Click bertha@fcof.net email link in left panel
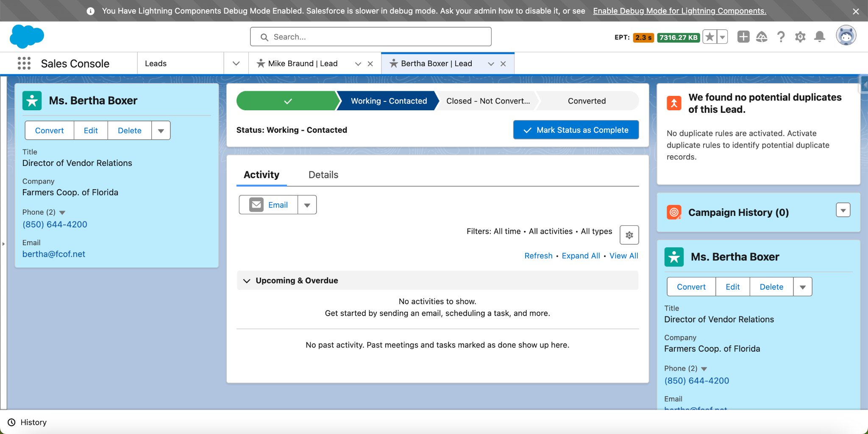Screen dimensions: 868x434 point(54,254)
